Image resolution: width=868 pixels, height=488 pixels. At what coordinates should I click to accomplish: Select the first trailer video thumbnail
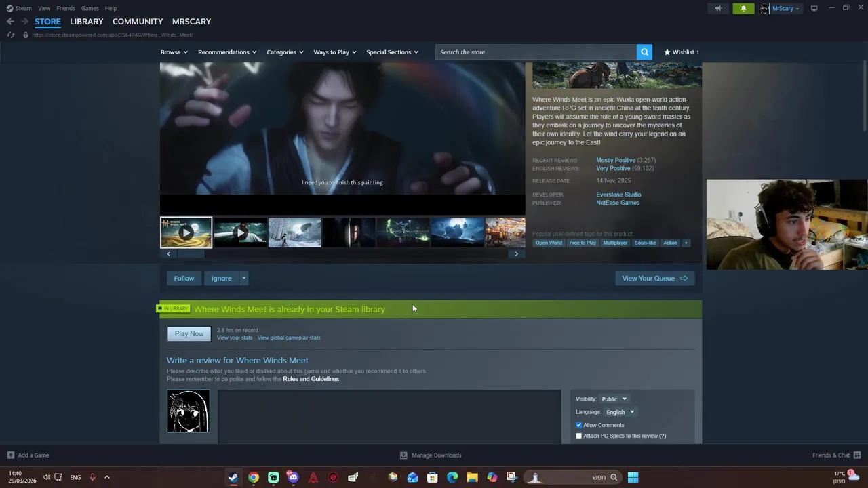[186, 232]
